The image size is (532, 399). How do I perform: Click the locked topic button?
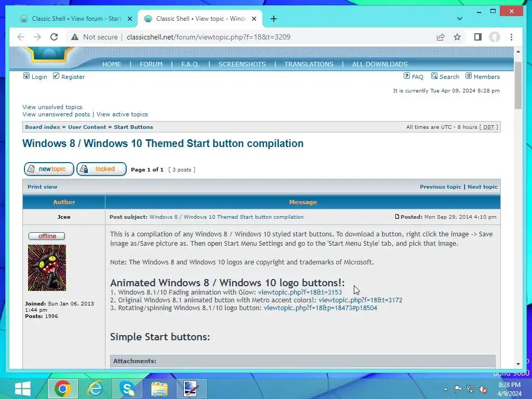click(101, 169)
